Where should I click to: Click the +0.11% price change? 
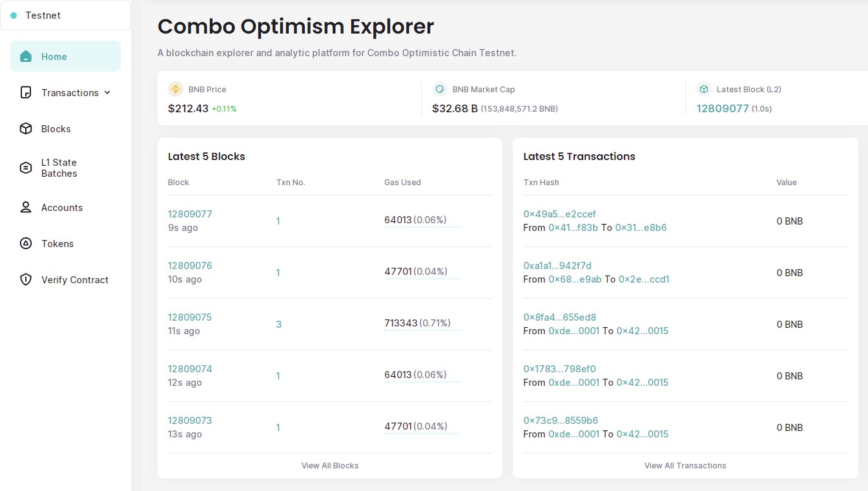click(224, 109)
